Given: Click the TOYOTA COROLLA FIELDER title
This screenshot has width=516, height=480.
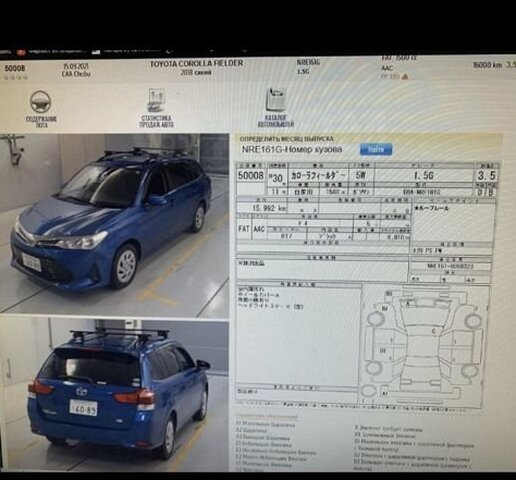Looking at the screenshot, I should click(x=196, y=63).
